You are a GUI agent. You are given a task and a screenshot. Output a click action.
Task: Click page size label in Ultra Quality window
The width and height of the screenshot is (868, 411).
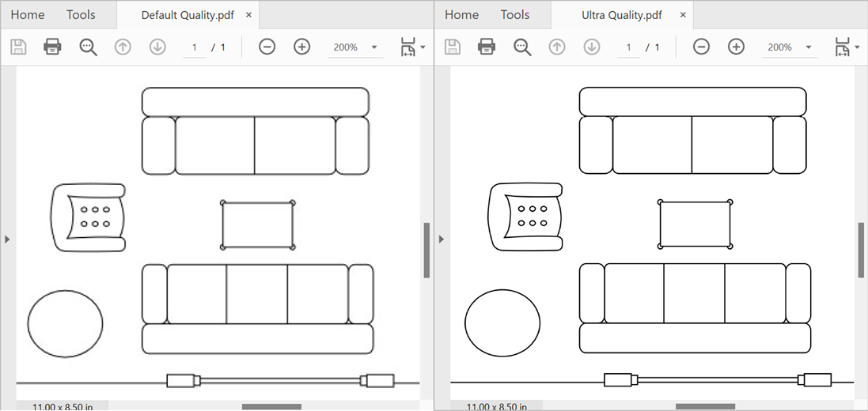496,407
